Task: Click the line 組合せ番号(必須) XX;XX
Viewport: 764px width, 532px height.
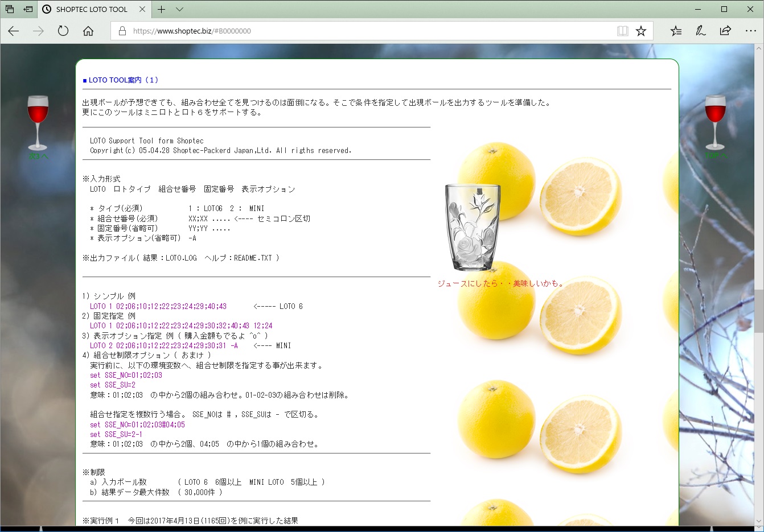Action: coord(200,218)
